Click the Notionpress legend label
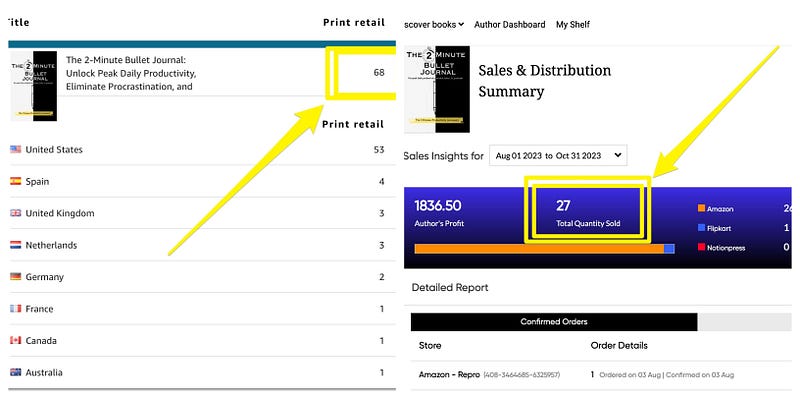 [x=726, y=247]
